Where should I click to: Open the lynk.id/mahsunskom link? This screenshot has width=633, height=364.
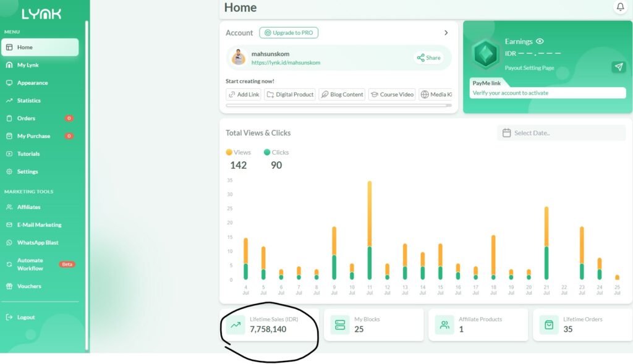pyautogui.click(x=286, y=62)
